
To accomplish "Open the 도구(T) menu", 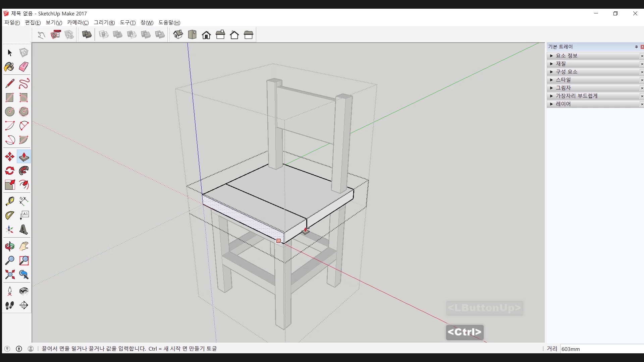I will tap(127, 22).
